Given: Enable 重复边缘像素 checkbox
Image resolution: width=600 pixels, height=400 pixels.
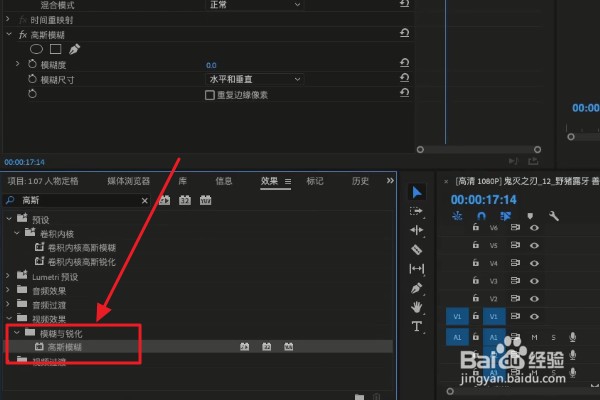Looking at the screenshot, I should (210, 95).
